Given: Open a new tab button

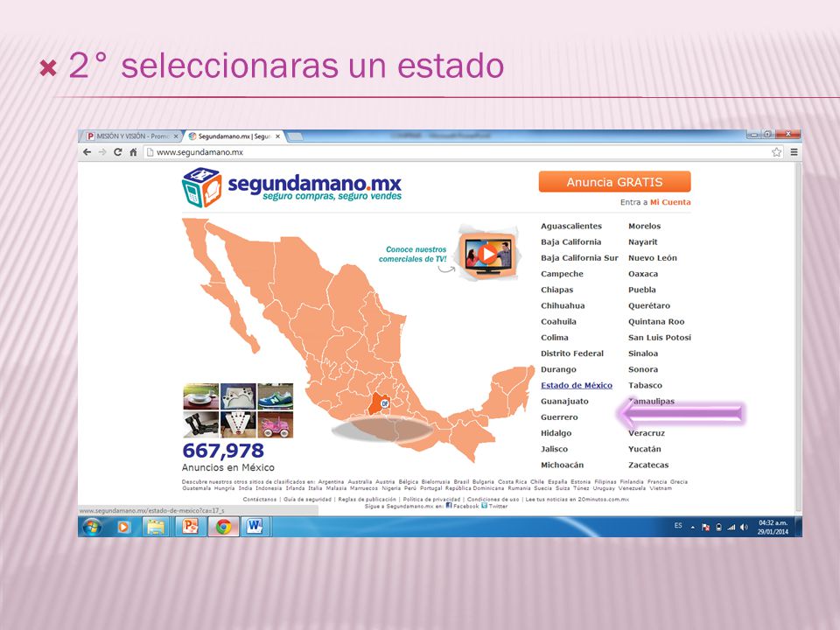Looking at the screenshot, I should [x=295, y=137].
